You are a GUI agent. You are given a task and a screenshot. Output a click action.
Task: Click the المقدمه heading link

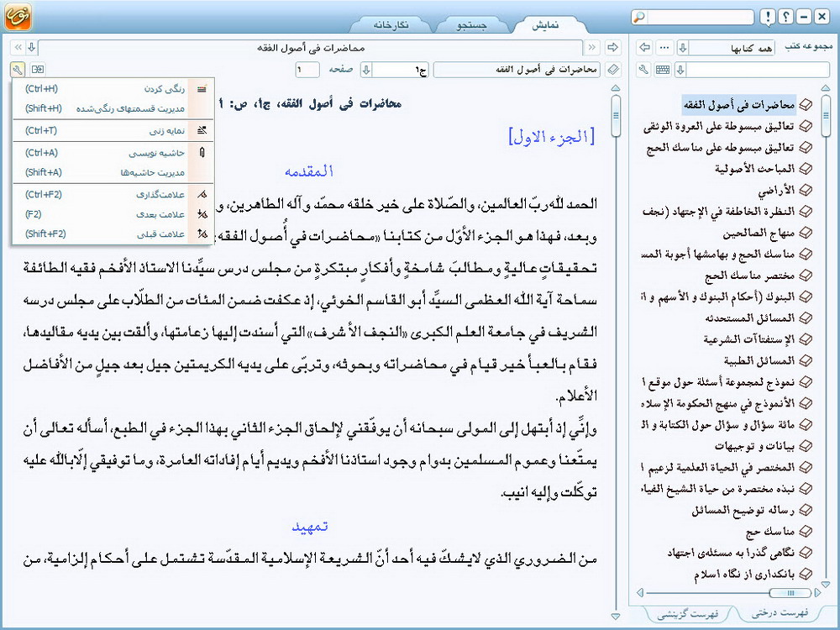pos(309,171)
